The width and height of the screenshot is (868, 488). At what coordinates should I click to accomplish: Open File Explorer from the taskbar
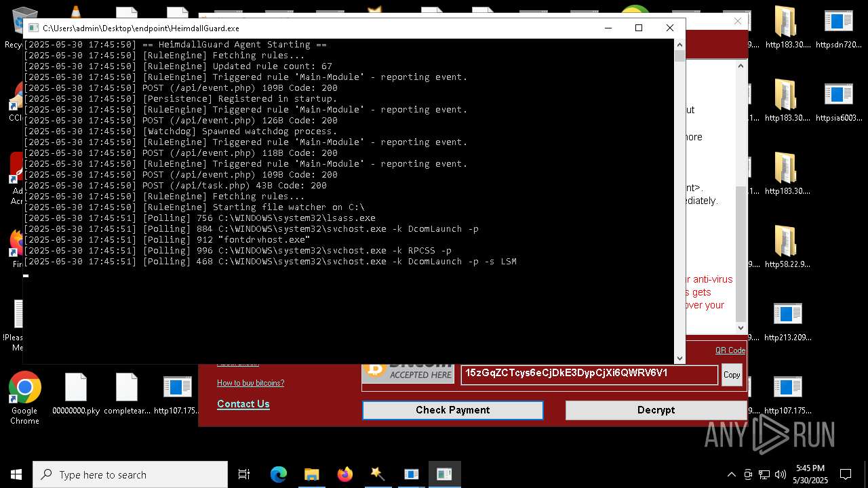[x=311, y=474]
